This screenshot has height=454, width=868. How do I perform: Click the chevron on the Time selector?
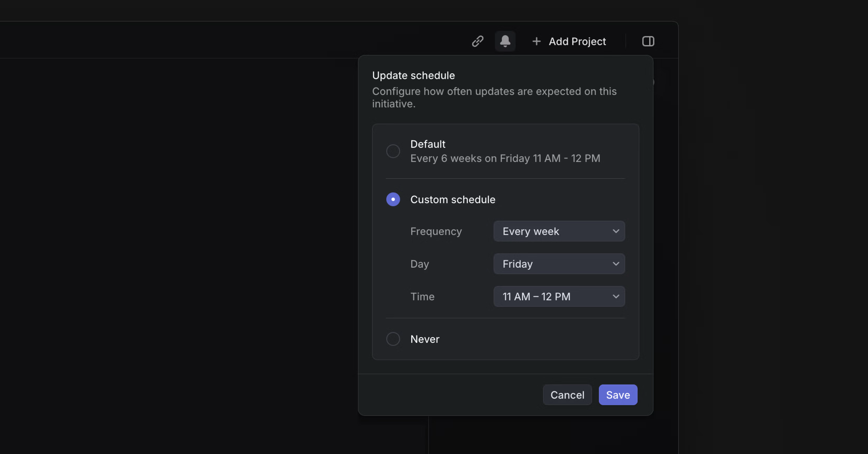click(616, 297)
